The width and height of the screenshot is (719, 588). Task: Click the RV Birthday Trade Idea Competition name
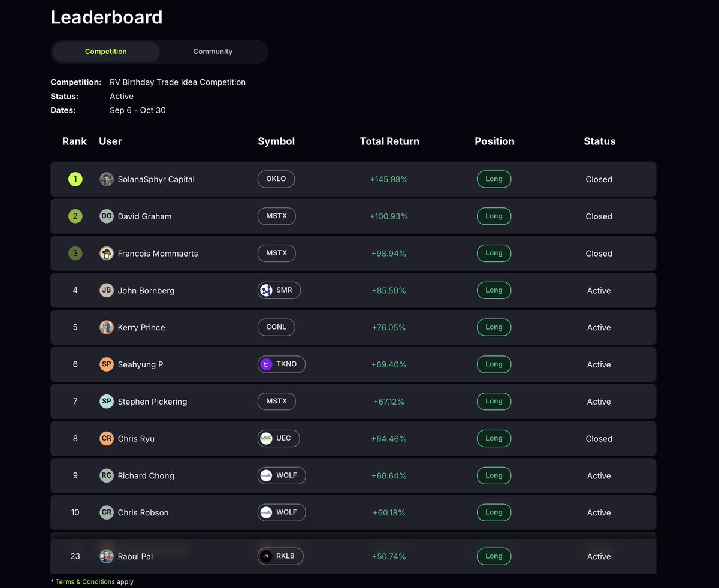(x=177, y=82)
